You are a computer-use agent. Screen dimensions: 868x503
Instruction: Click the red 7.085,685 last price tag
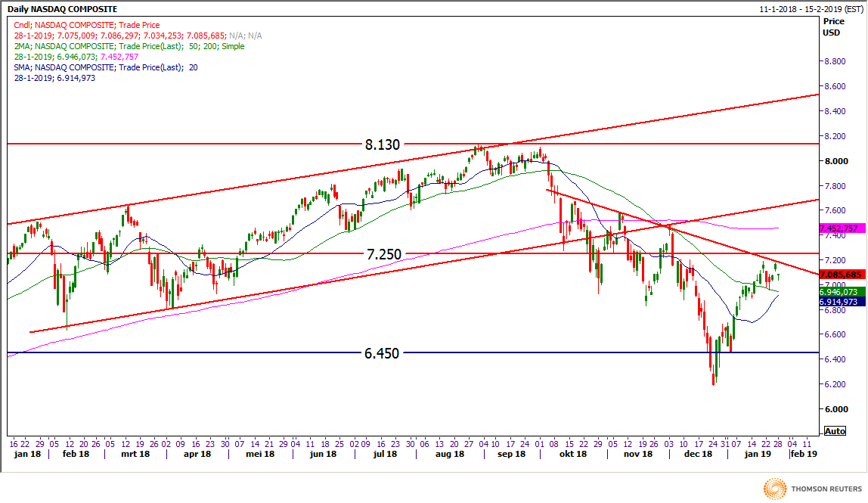(x=842, y=275)
